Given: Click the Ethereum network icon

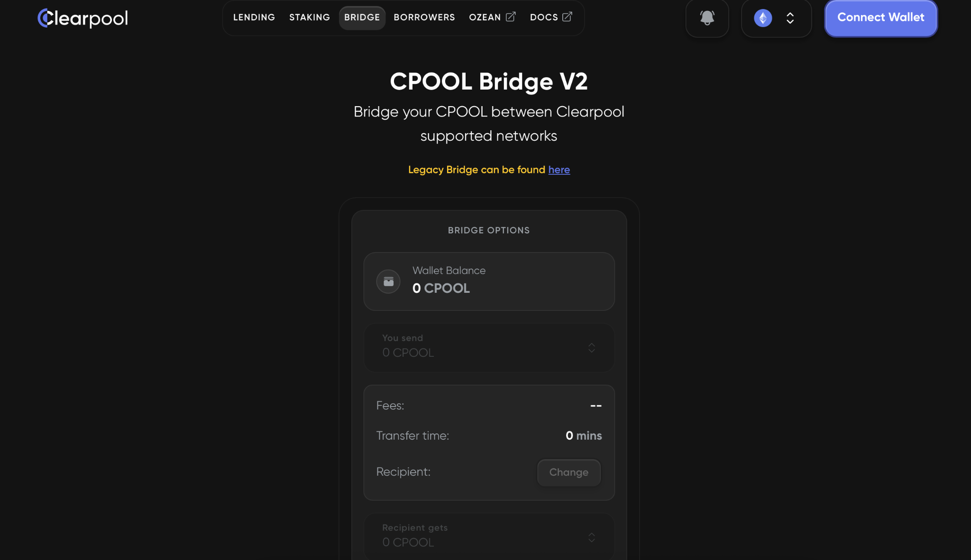Looking at the screenshot, I should [x=763, y=18].
